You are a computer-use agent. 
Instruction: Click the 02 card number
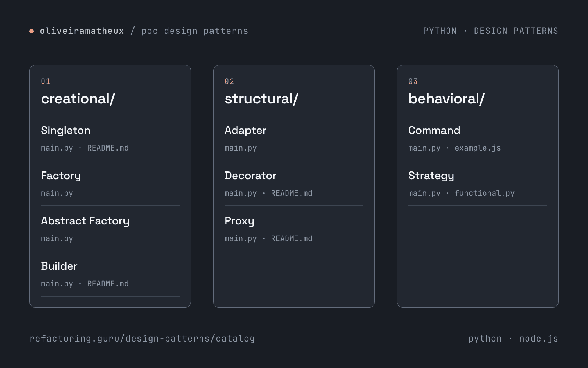[x=229, y=81]
